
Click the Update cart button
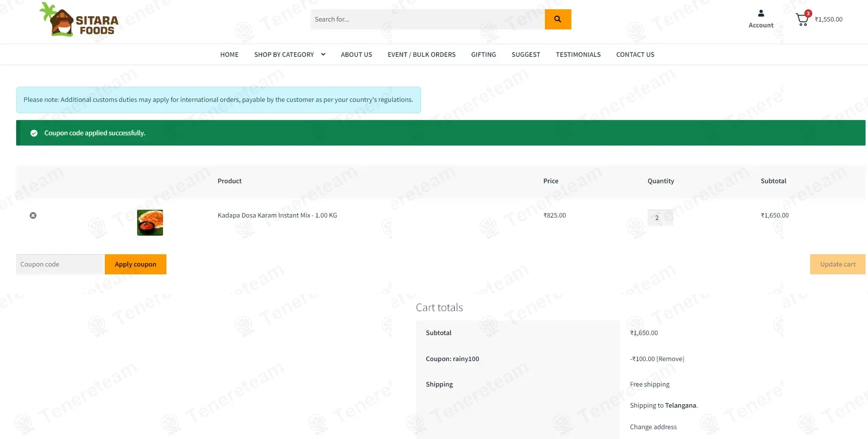coord(838,264)
